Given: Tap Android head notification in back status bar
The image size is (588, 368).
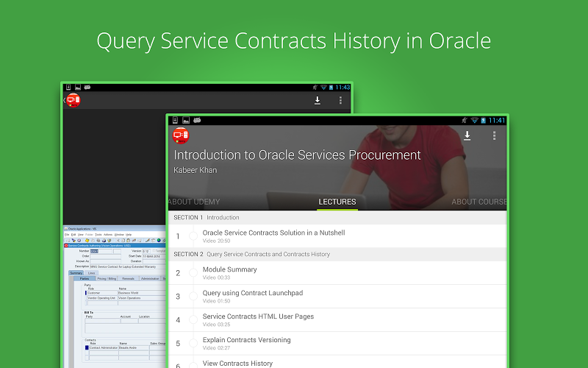Looking at the screenshot, I should (x=87, y=87).
